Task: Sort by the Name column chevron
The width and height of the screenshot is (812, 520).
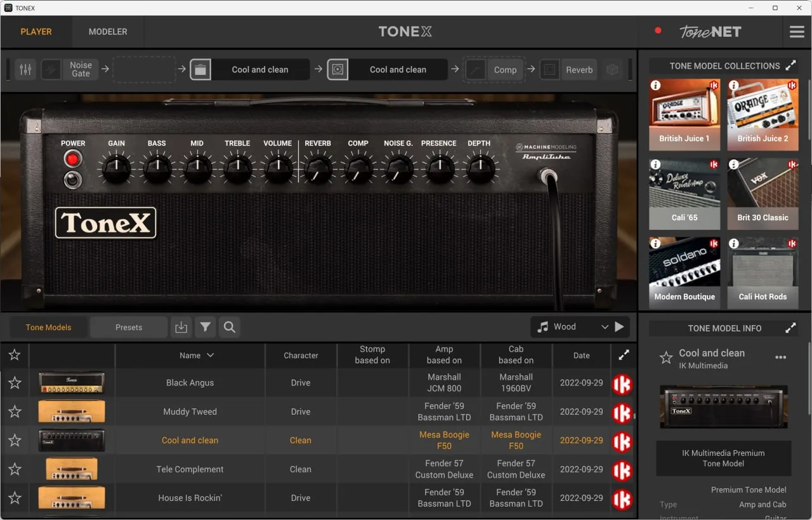Action: 211,356
